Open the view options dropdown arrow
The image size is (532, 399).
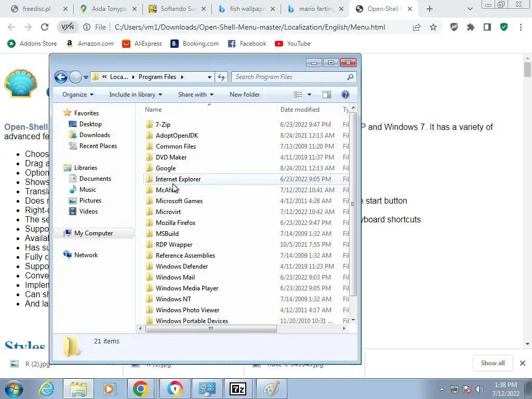(309, 95)
